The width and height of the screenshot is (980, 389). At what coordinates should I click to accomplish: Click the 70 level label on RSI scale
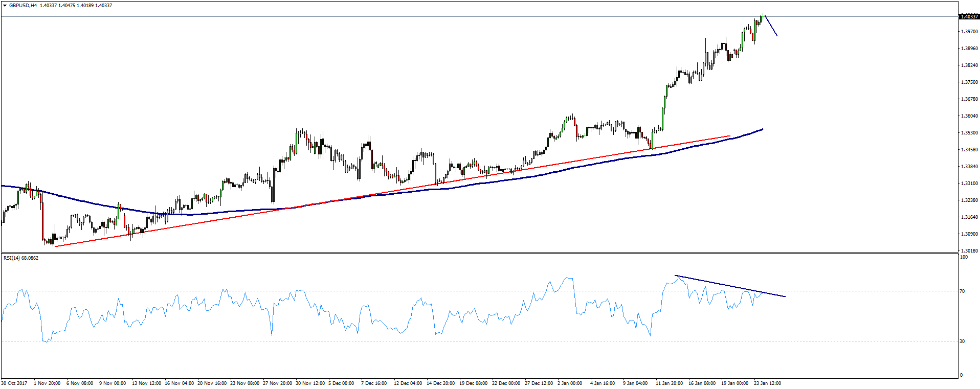click(x=962, y=291)
